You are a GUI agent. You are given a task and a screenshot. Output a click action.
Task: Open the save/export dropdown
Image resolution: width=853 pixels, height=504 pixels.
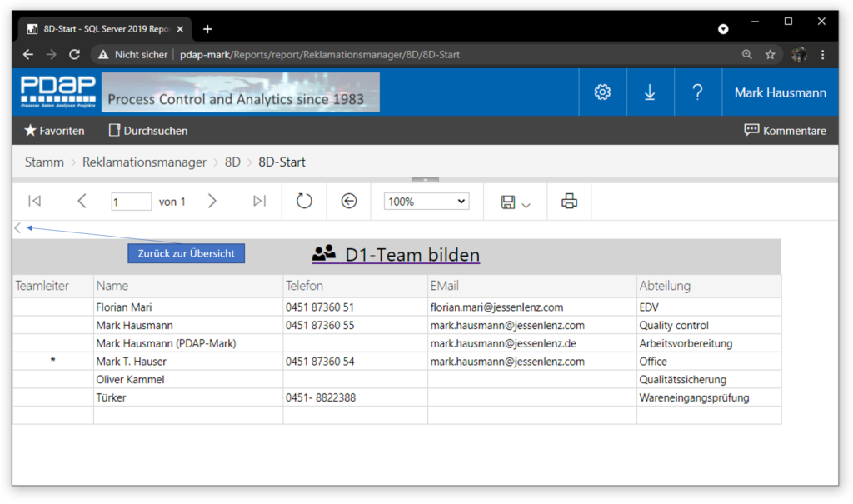[x=515, y=202]
